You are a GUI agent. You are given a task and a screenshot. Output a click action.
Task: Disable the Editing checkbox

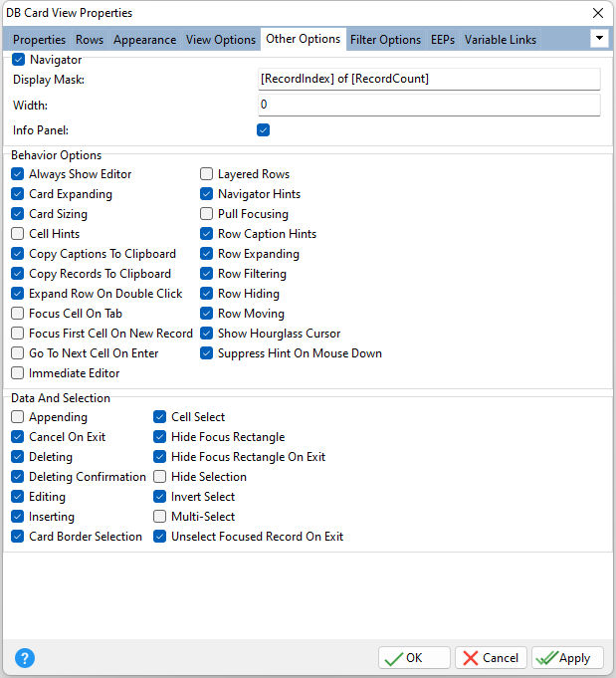click(17, 497)
